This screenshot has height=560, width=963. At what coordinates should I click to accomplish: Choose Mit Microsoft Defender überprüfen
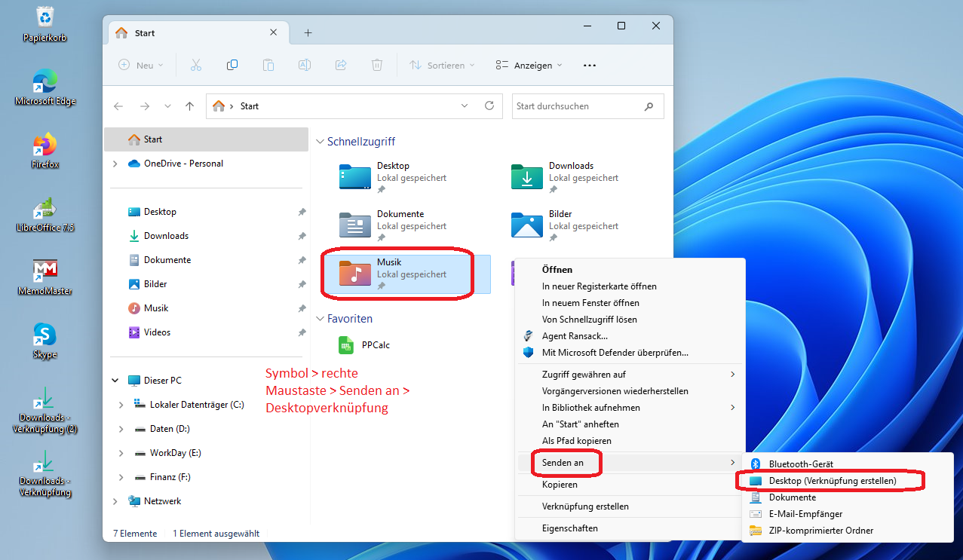coord(629,353)
